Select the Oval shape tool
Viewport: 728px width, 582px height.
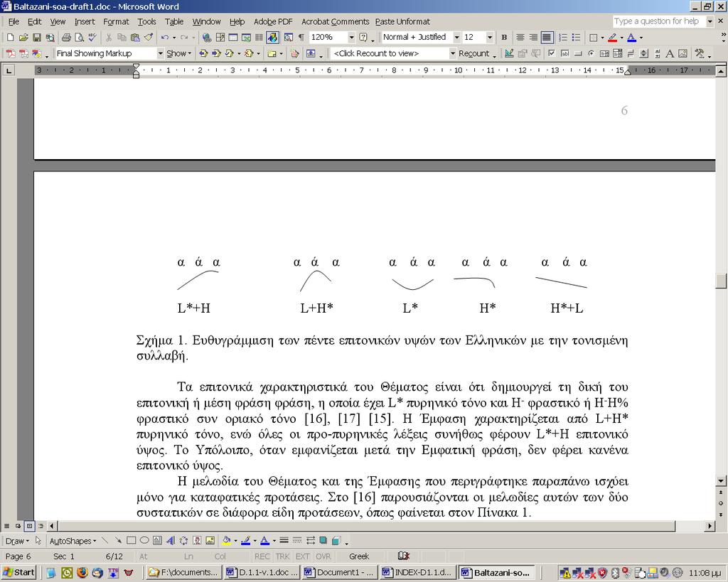click(144, 541)
